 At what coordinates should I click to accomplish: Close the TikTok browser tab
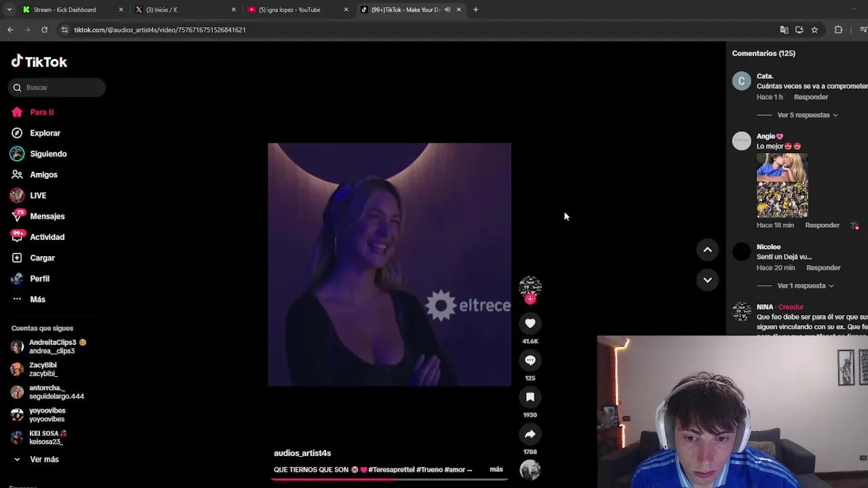(459, 9)
